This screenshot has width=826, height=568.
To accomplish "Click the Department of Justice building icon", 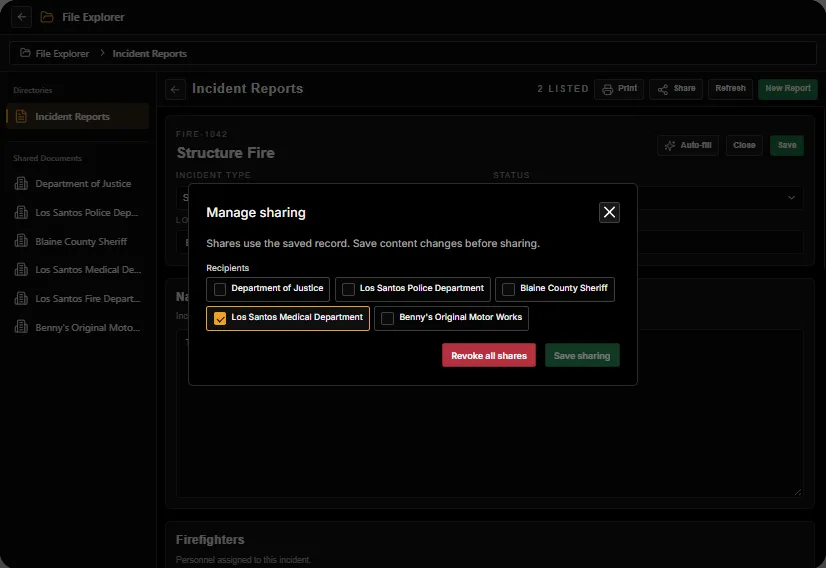I will [x=21, y=183].
